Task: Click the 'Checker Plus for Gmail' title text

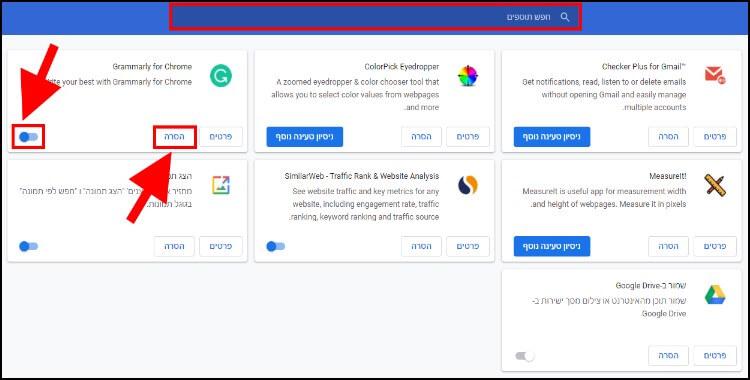Action: [644, 67]
